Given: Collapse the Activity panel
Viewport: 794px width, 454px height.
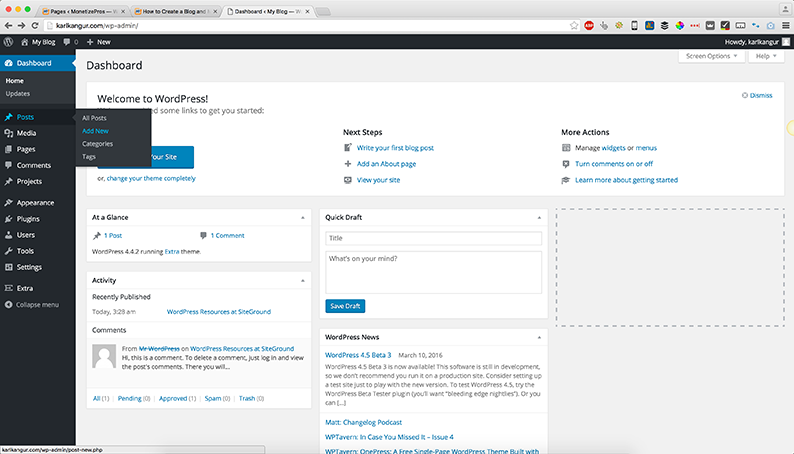Looking at the screenshot, I should [303, 280].
